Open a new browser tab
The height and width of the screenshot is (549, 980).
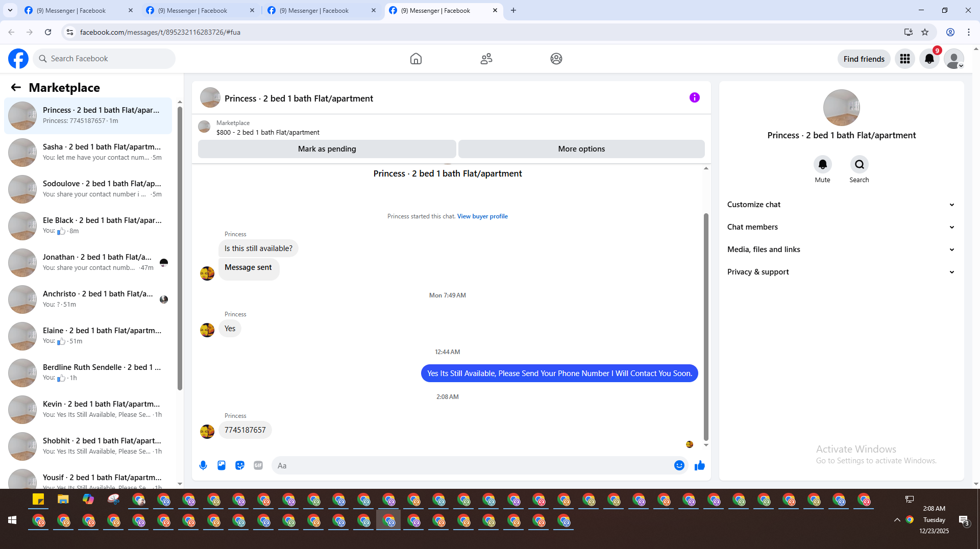coord(513,10)
